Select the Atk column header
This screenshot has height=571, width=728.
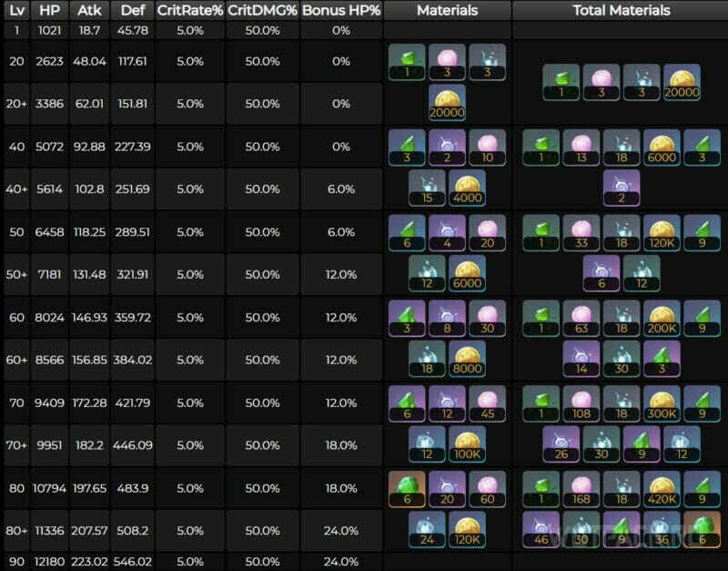click(x=89, y=10)
